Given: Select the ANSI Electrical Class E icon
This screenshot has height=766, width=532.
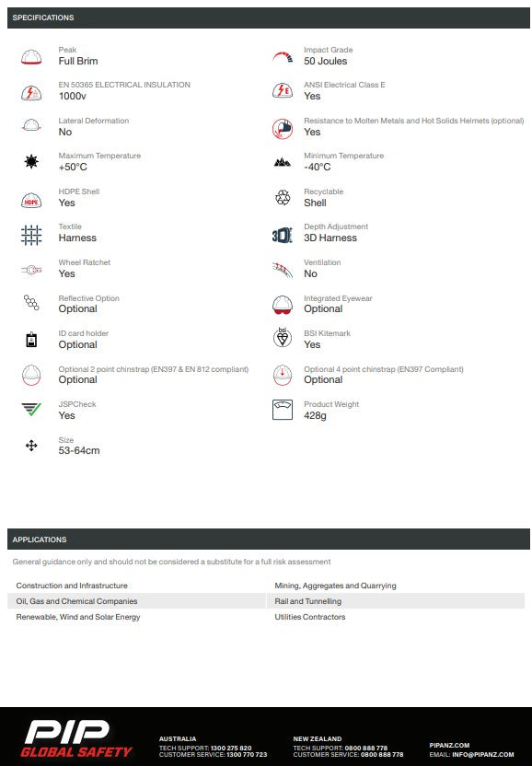Looking at the screenshot, I should click(283, 91).
